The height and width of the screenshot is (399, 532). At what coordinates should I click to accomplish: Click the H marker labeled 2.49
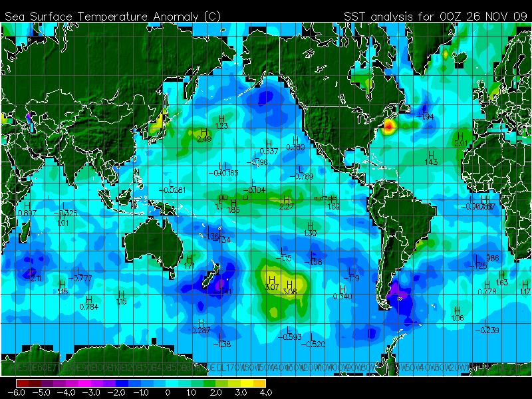tap(203, 132)
